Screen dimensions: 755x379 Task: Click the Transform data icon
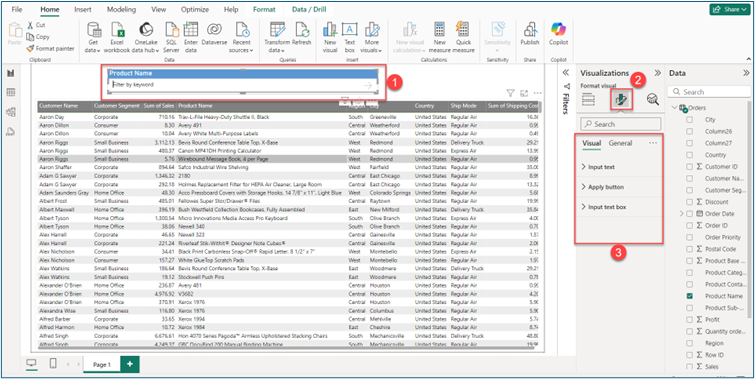(x=277, y=38)
